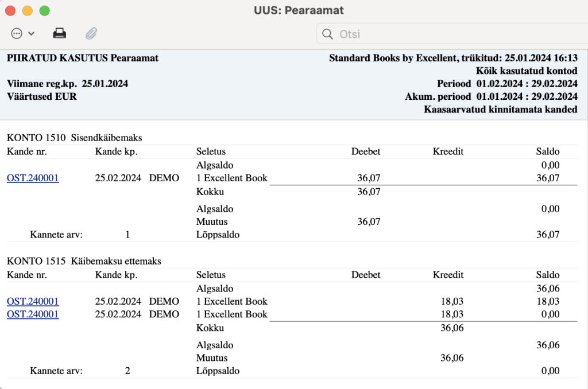Open the ellipsis actions menu icon
Screen dimensions: 588x389
17,34
